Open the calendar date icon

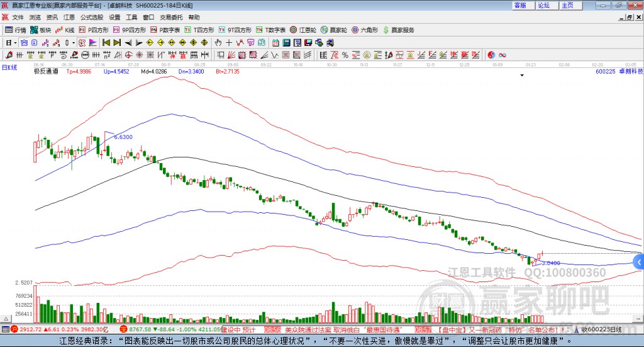tap(275, 43)
